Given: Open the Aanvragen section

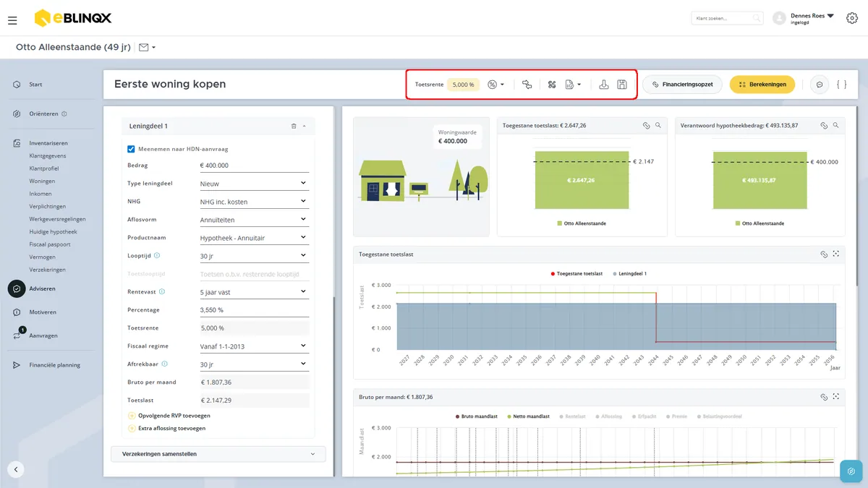Looking at the screenshot, I should (x=43, y=335).
